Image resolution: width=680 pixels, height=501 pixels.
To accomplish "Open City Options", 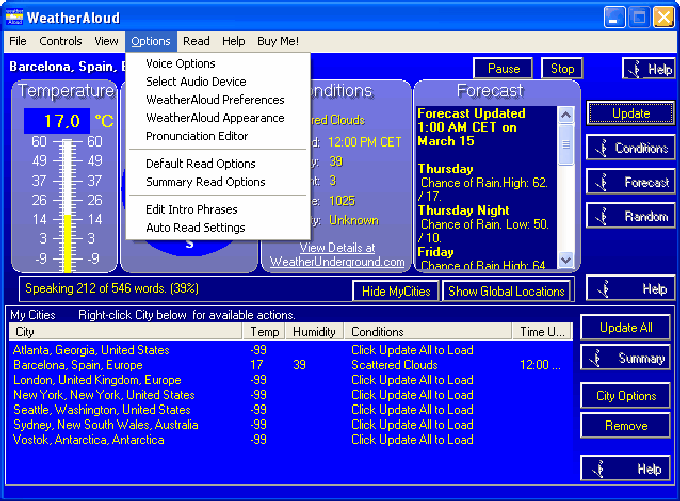I will coord(626,396).
